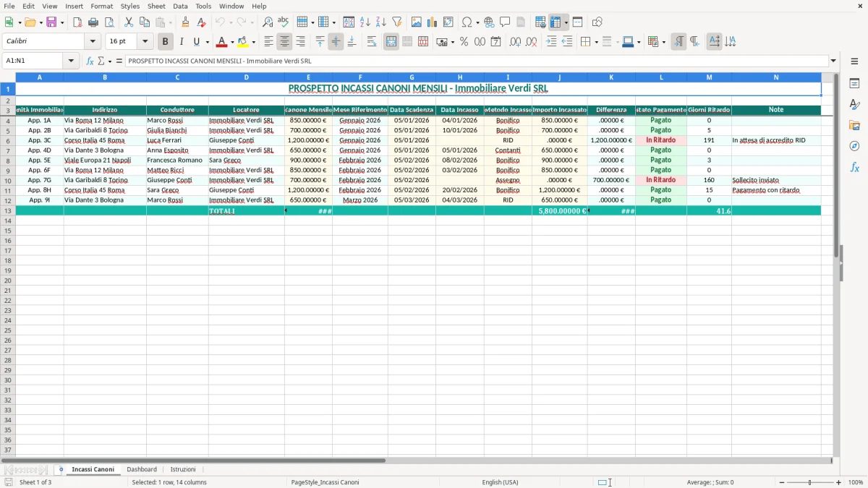Toggle Wrap Text
Screen dimensions: 868x488
click(372, 42)
